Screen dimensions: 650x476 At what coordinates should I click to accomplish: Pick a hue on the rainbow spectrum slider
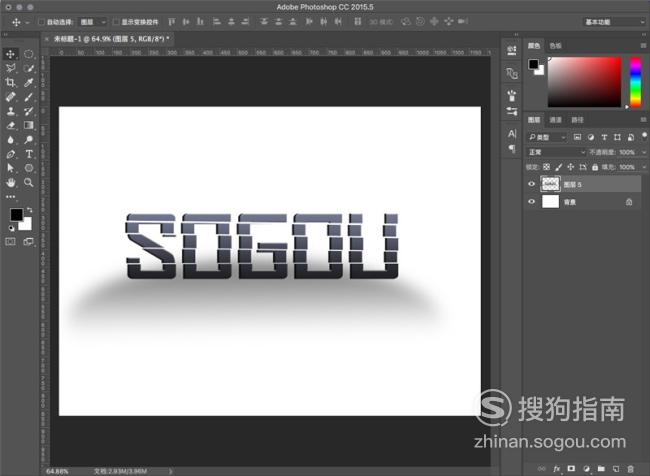click(x=635, y=82)
